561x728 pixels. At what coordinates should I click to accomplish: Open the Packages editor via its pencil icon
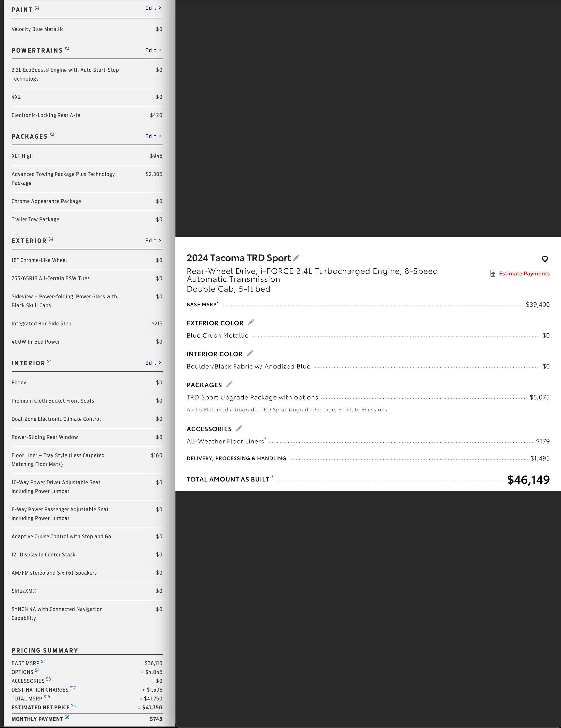click(229, 384)
